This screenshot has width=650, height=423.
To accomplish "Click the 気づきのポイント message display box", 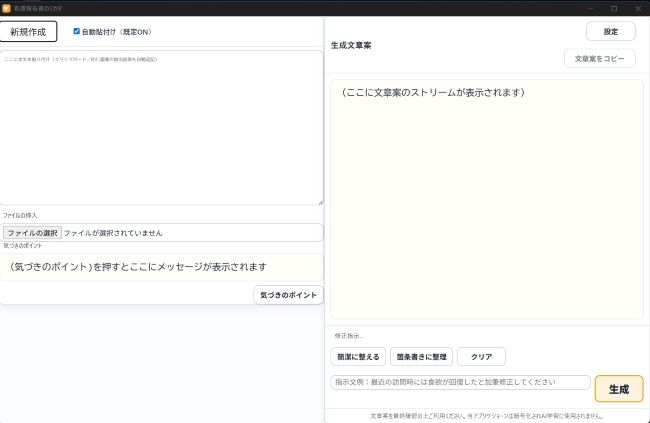I will tap(161, 267).
